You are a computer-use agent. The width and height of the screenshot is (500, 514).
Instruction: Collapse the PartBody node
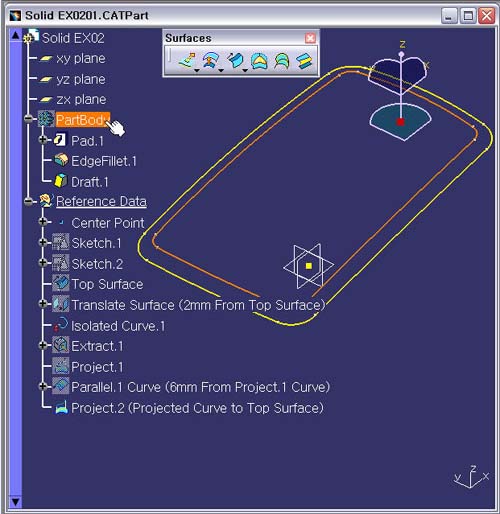click(29, 118)
